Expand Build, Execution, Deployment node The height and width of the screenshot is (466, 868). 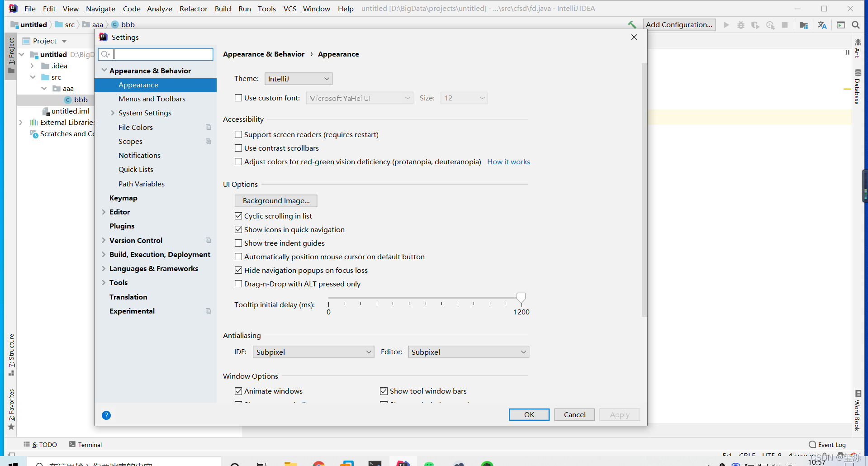(104, 255)
